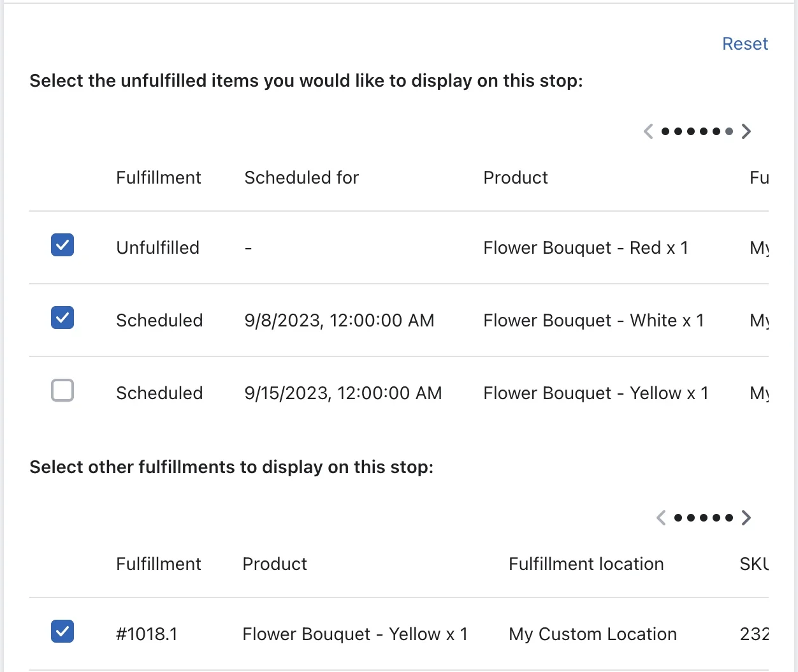Uncheck the Flower Bouquet - White scheduled item
Screen dimensions: 798x672
[x=62, y=318]
